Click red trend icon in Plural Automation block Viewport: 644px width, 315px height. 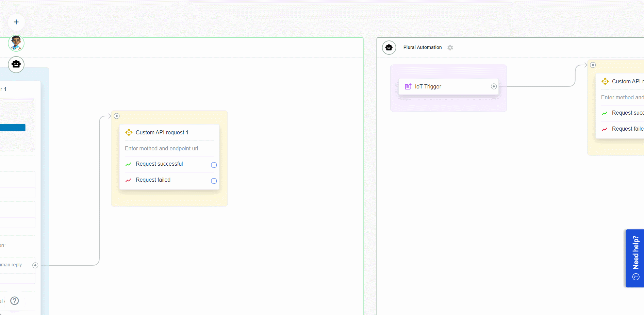[605, 129]
